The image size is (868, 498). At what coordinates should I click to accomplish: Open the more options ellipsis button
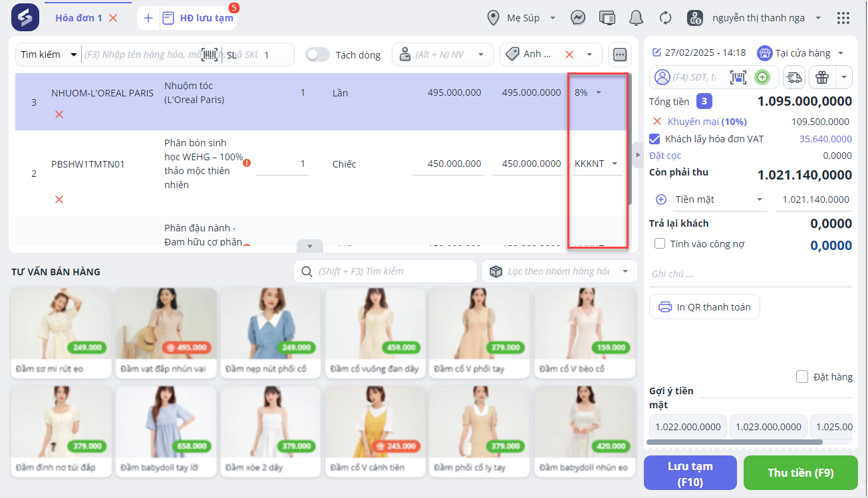click(619, 55)
